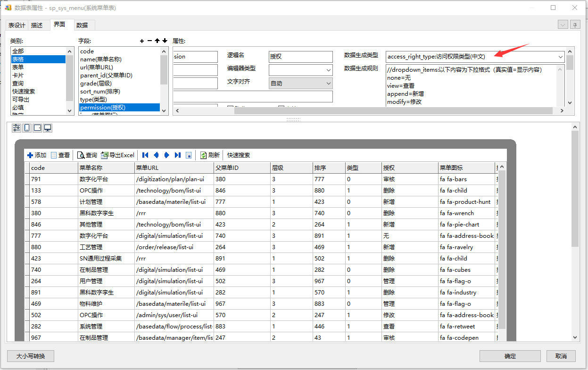Screen dimensions: 588x370
Task: Select grade(层级) in the field list
Action: [119, 83]
